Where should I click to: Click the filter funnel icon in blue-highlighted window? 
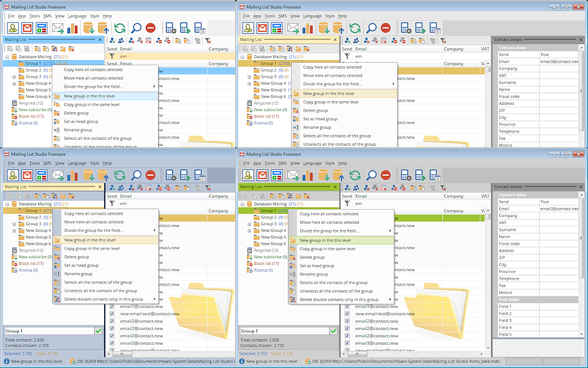pos(112,56)
